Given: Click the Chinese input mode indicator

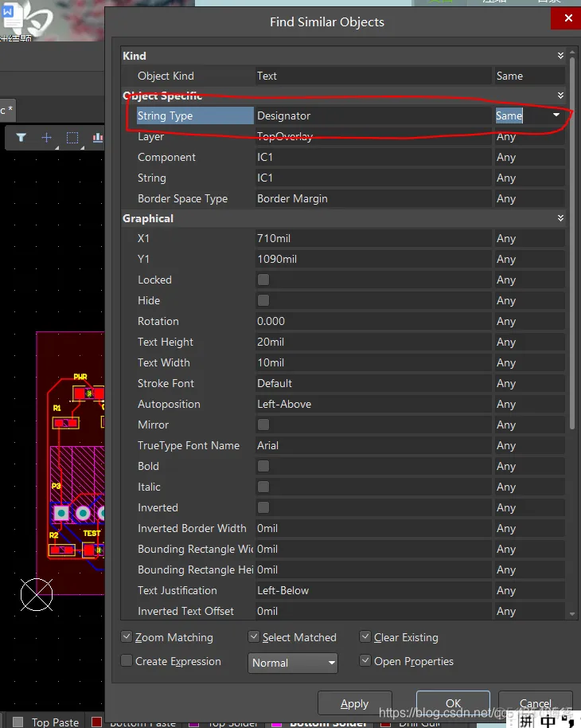Looking at the screenshot, I should point(548,721).
